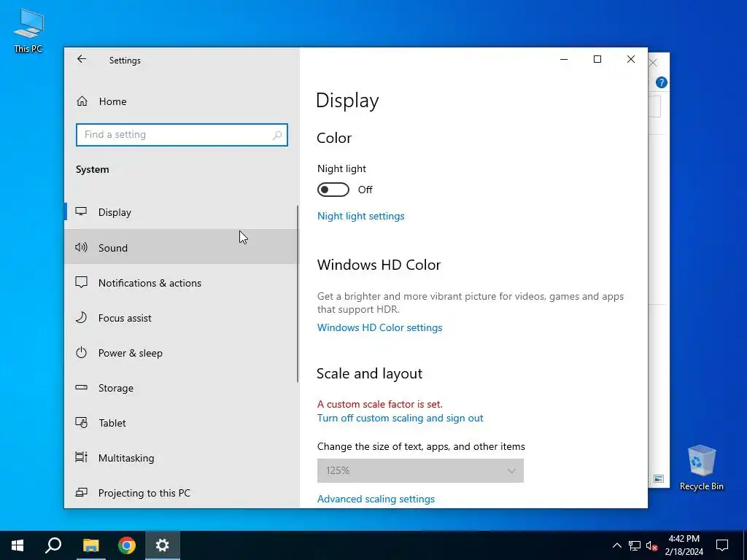Image resolution: width=747 pixels, height=560 pixels.
Task: Open the taskbar clock and date
Action: point(684,545)
